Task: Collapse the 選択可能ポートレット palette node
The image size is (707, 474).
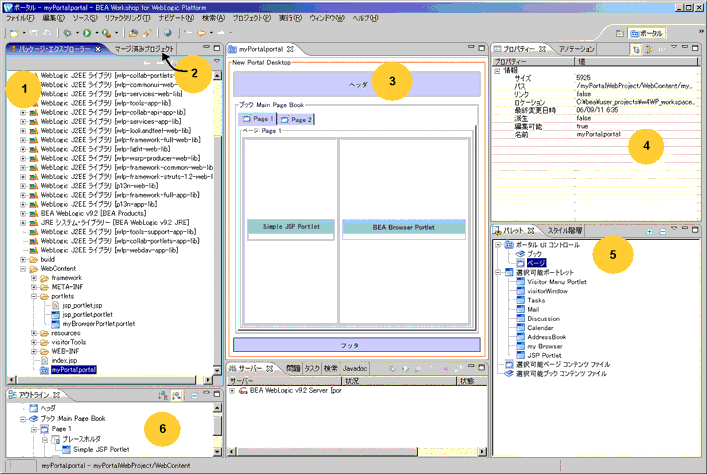Action: pyautogui.click(x=498, y=272)
